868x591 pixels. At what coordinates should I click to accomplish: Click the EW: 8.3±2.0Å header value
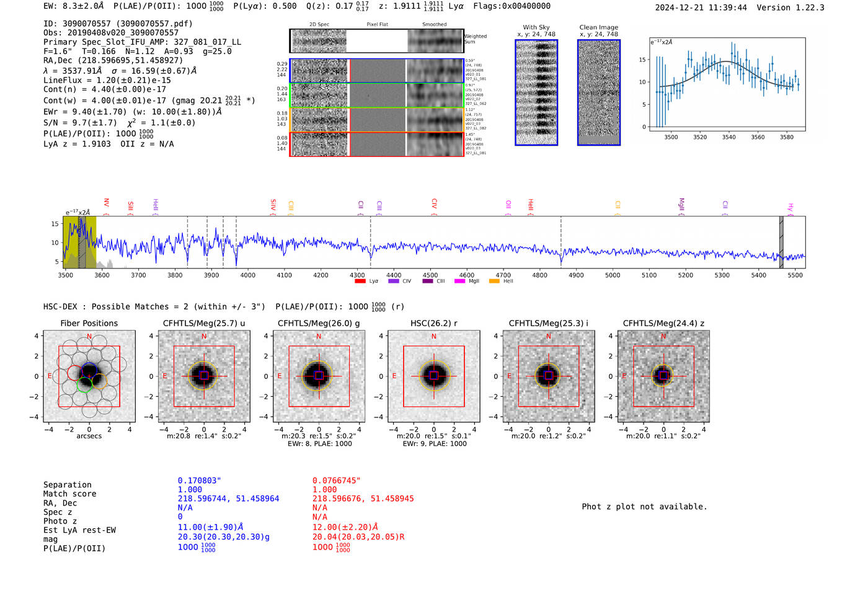74,6
